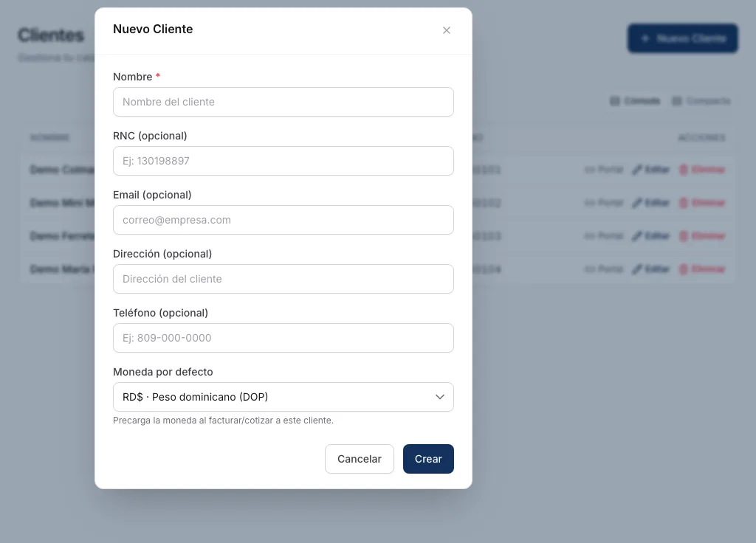Screen dimensions: 756x543
Task: Cancel the new client form
Action: [x=360, y=459]
